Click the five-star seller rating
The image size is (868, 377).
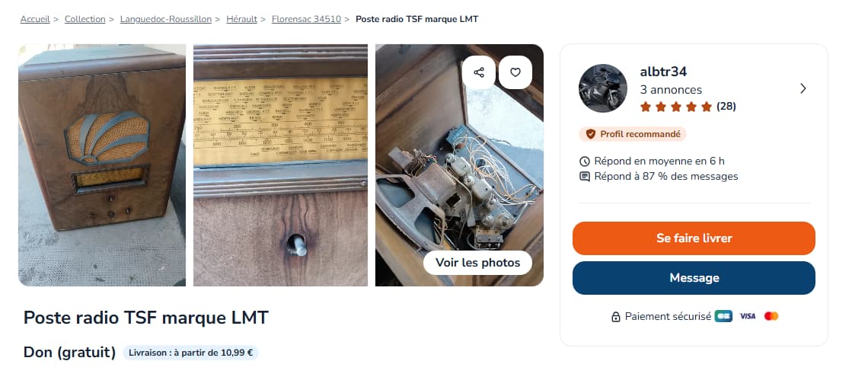coord(676,107)
